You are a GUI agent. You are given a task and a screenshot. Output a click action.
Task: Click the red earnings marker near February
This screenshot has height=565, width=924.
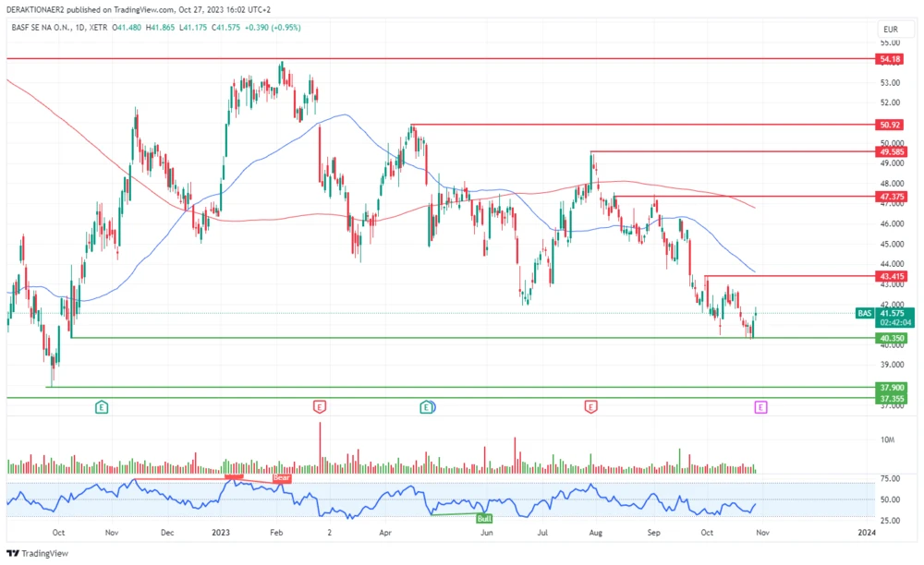pos(319,406)
